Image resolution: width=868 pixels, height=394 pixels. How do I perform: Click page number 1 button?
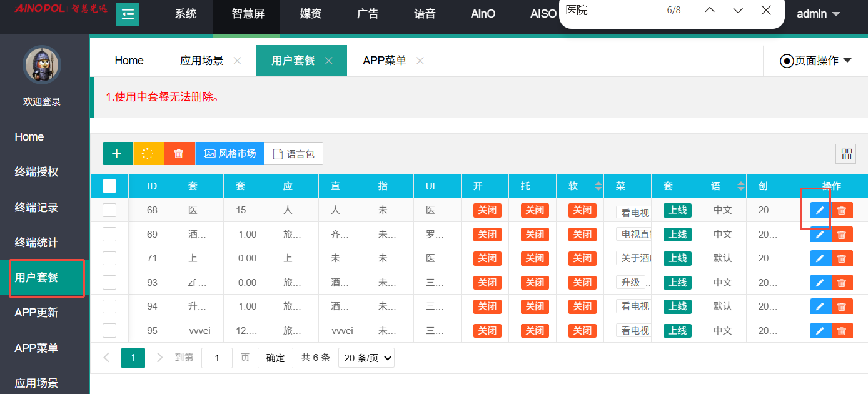point(133,358)
